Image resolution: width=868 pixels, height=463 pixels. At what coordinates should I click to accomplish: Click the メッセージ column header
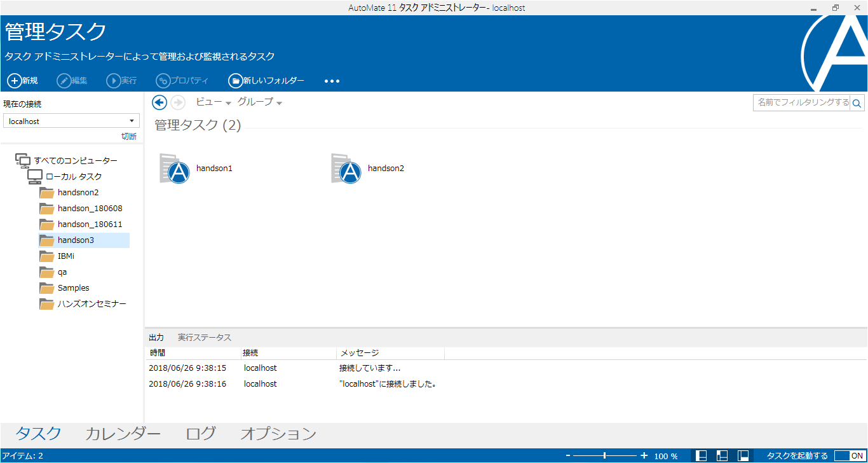click(390, 353)
